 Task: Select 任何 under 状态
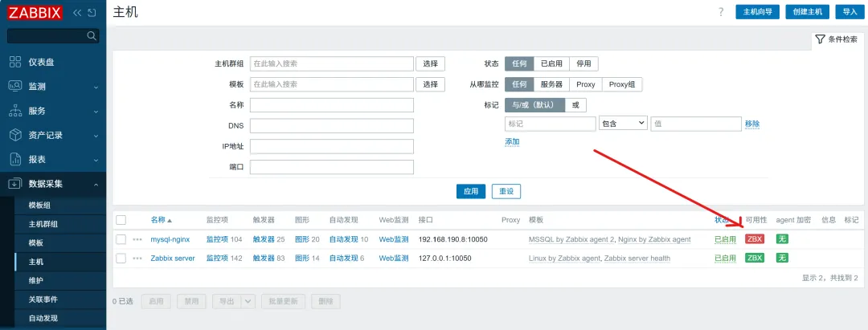519,63
